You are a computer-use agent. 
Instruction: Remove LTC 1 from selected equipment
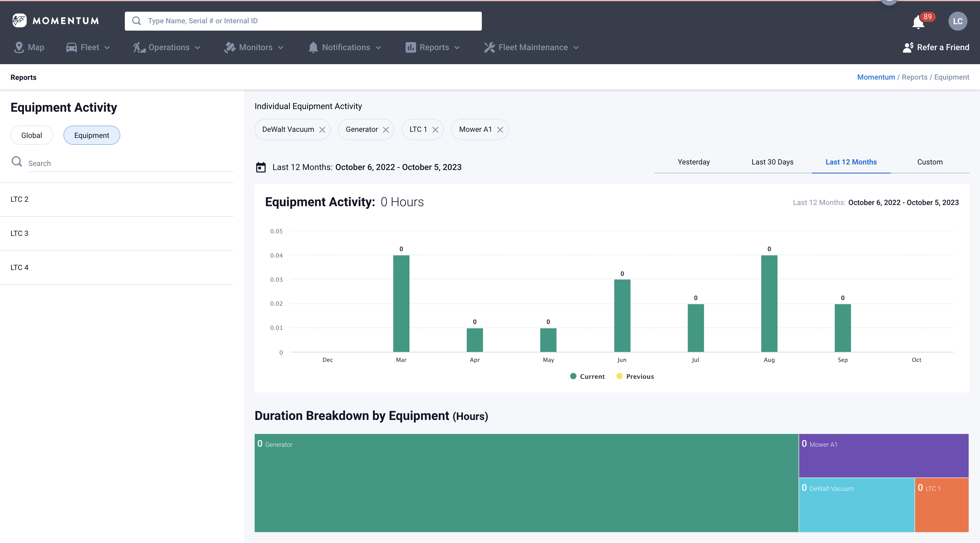tap(435, 130)
